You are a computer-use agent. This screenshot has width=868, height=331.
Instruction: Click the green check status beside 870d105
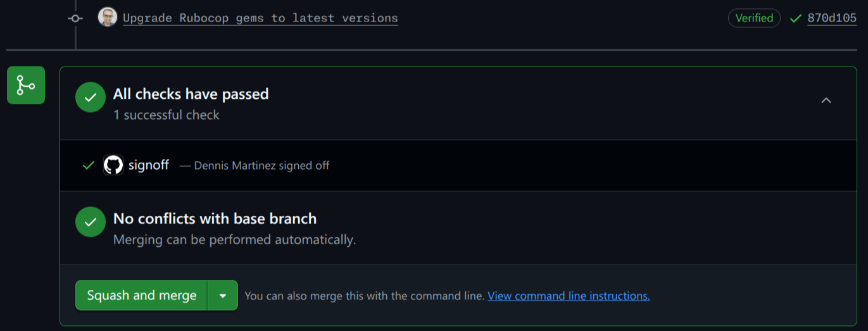point(795,18)
